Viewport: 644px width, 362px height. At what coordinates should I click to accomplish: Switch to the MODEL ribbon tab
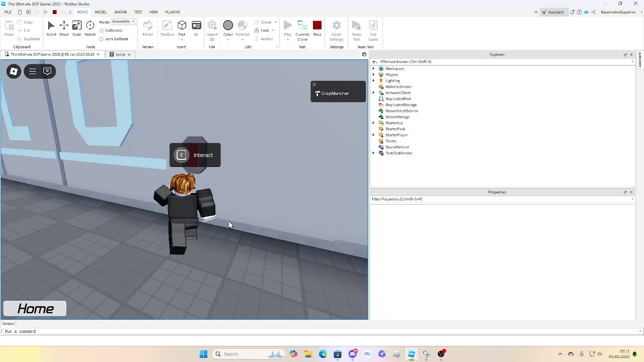coord(101,12)
